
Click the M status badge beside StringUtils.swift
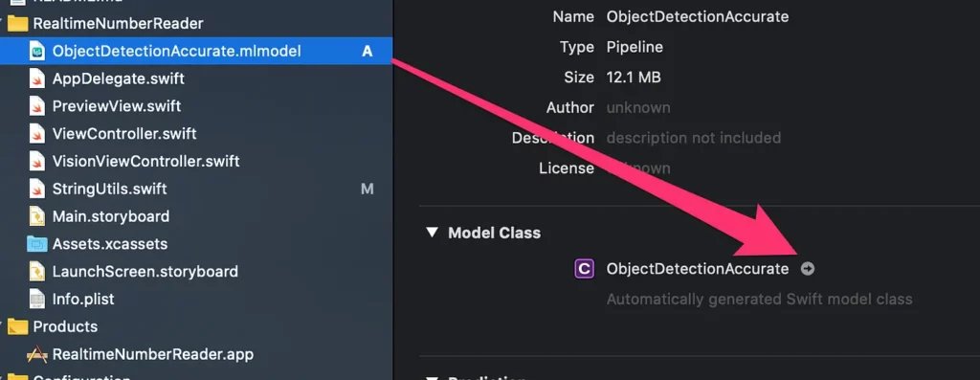click(x=367, y=189)
